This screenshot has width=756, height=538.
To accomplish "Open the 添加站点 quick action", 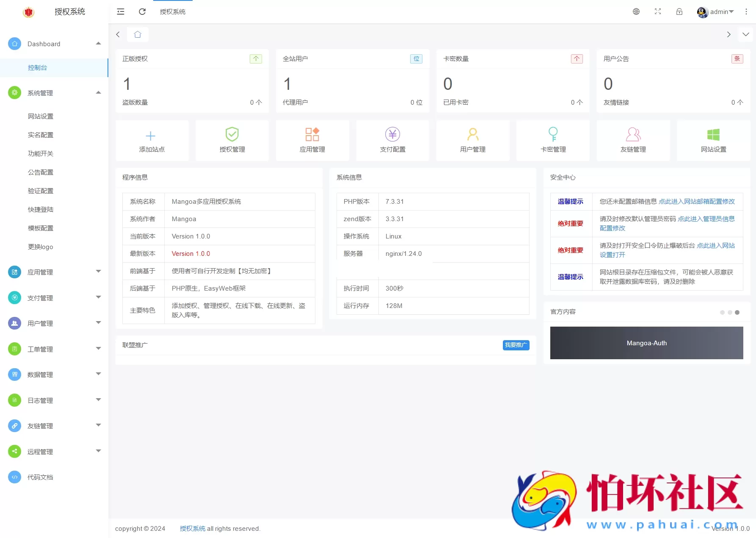I will coord(152,140).
